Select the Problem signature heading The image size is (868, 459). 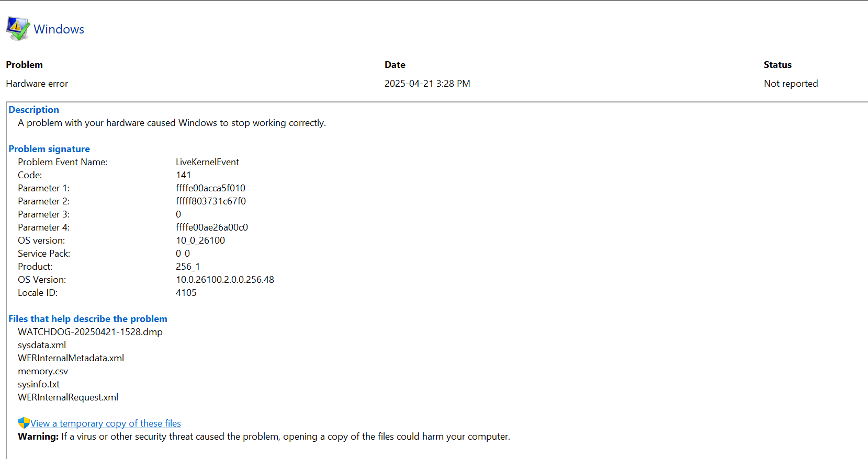click(x=49, y=149)
